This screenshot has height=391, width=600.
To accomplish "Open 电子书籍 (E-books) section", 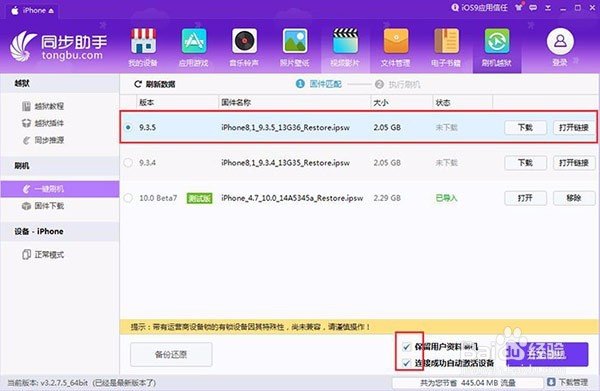I will click(446, 48).
